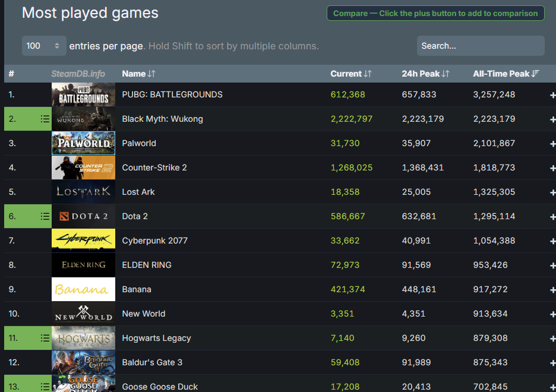Click plus icon in the Palworld row
The height and width of the screenshot is (392, 556).
(553, 144)
